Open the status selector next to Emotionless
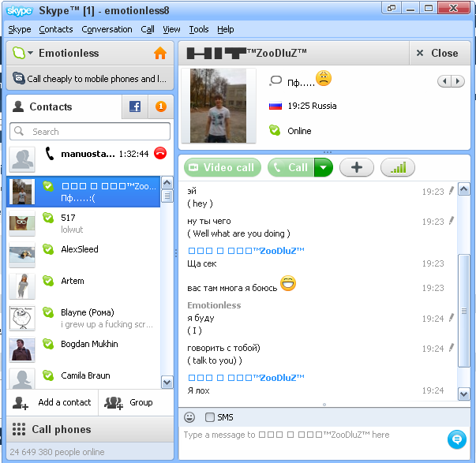Viewport: 476px width, 463px height. tap(22, 53)
